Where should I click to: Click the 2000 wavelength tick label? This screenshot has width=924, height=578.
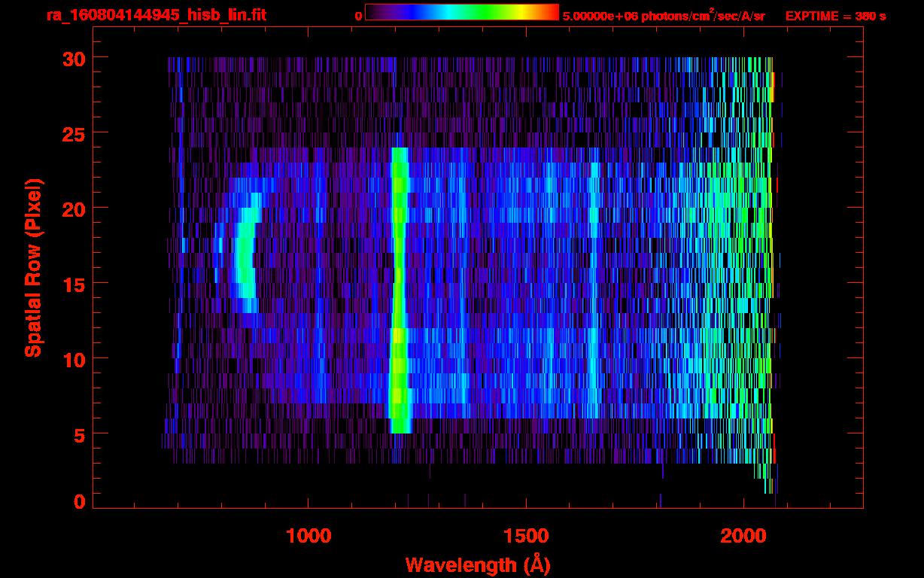(743, 536)
